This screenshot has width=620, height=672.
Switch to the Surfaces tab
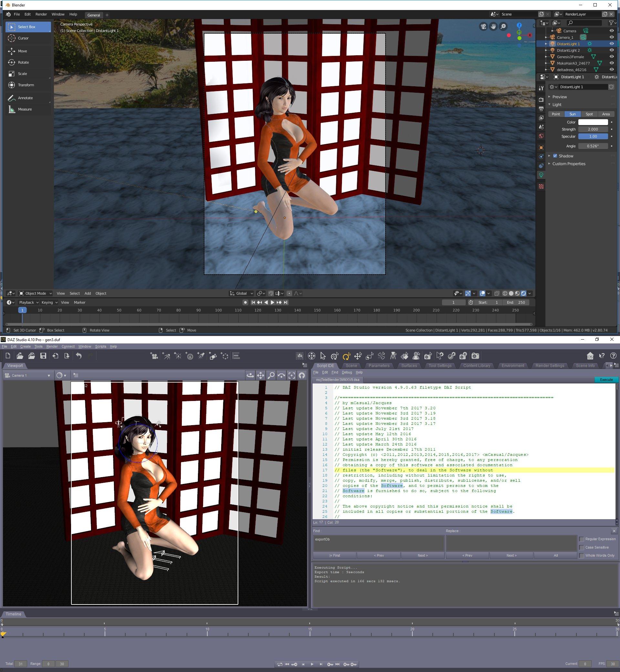point(409,365)
